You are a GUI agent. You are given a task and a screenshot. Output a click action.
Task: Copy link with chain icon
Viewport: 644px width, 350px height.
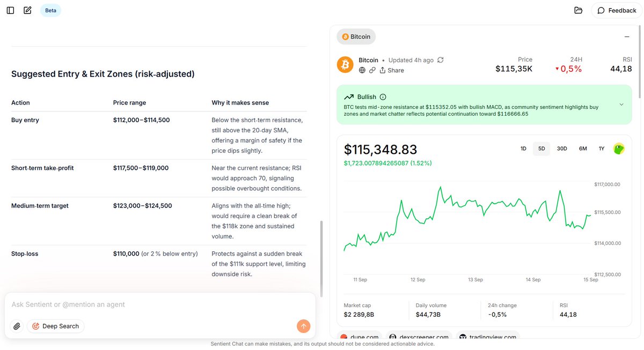[x=372, y=70]
